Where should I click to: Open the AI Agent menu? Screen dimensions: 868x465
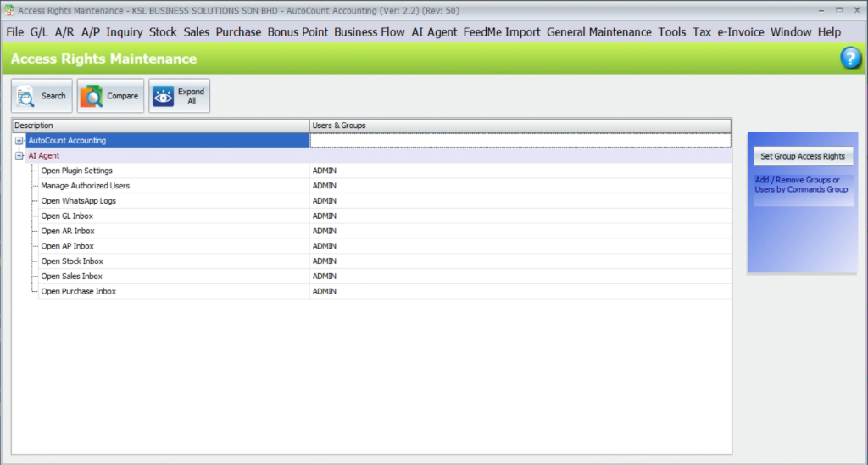435,32
